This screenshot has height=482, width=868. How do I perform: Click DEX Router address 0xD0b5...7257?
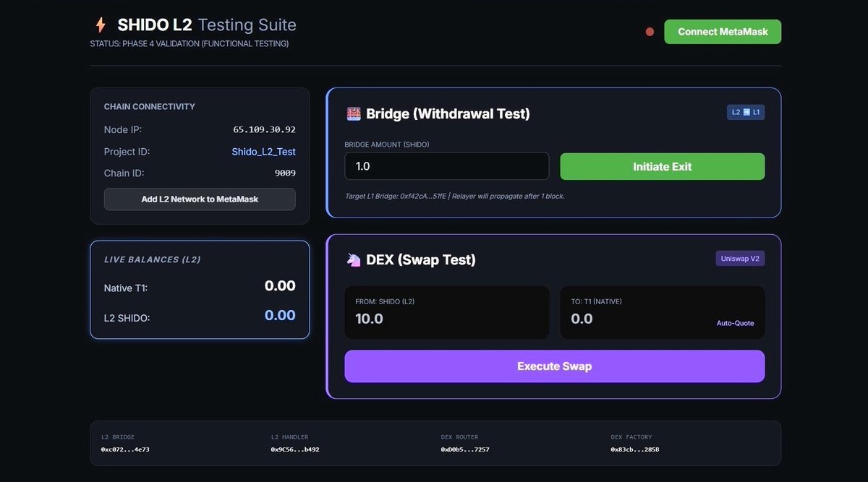[465, 449]
